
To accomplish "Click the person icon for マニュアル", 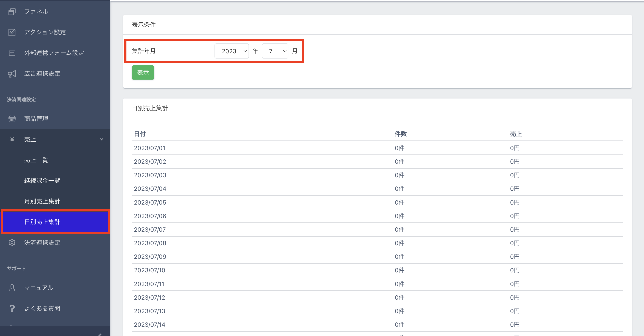I will pos(12,288).
